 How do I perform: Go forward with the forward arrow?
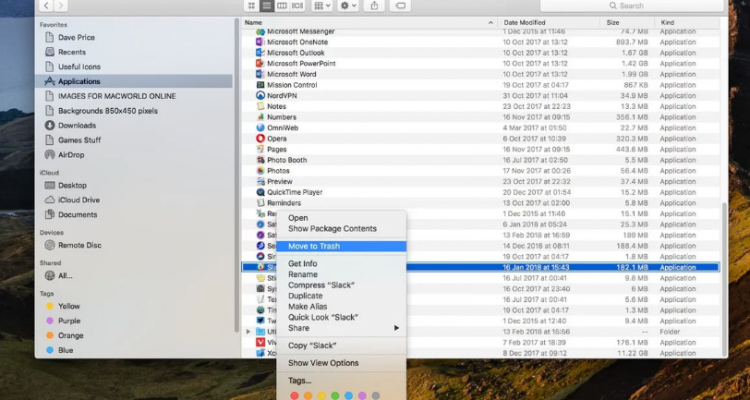tap(60, 6)
